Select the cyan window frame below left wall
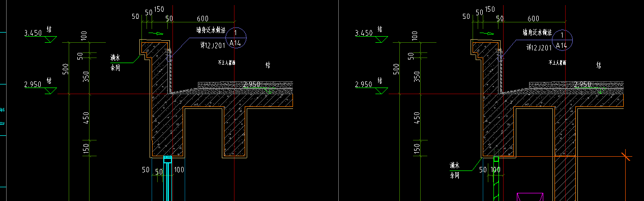644x201 pixels. pos(168,178)
